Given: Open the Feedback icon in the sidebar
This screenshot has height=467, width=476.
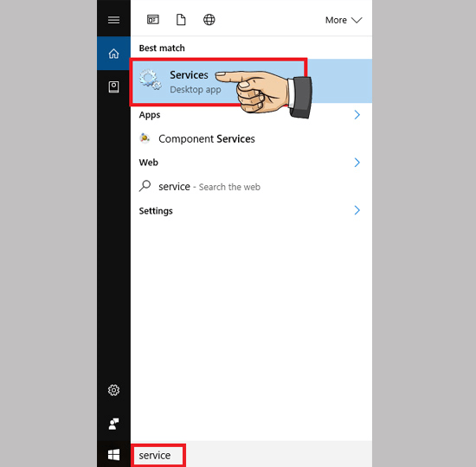Looking at the screenshot, I should (x=113, y=424).
